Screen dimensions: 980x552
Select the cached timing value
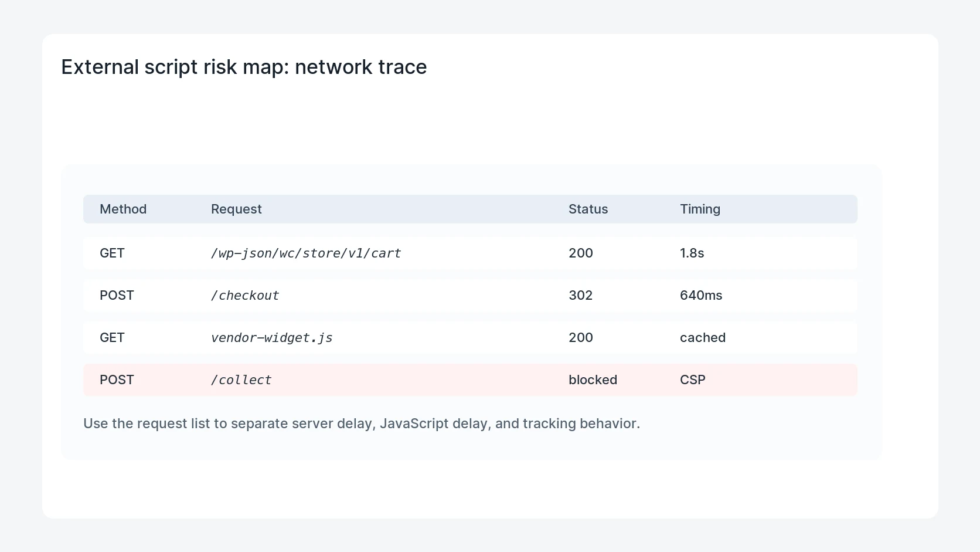point(703,337)
